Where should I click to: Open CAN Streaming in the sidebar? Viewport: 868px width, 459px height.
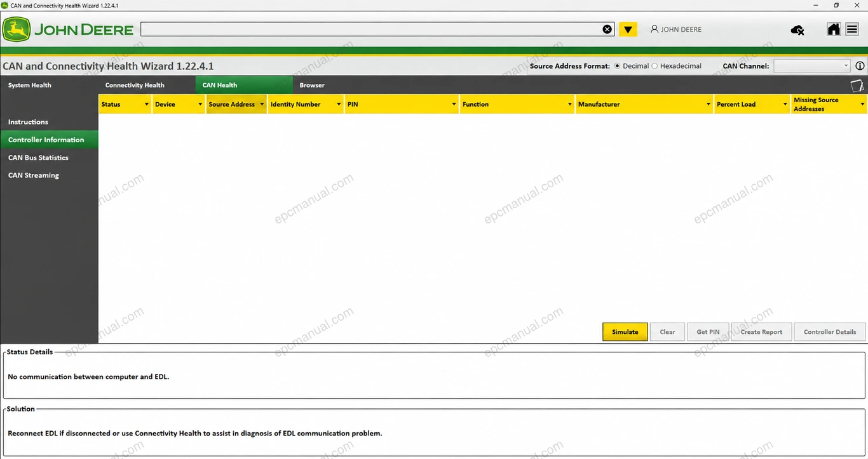(34, 175)
